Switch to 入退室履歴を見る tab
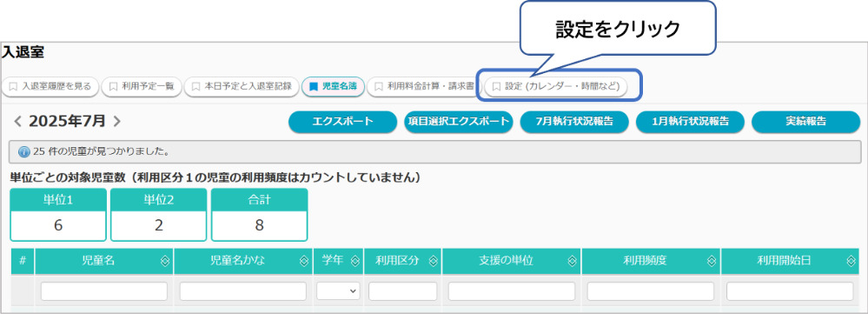The height and width of the screenshot is (314, 868). (50, 86)
